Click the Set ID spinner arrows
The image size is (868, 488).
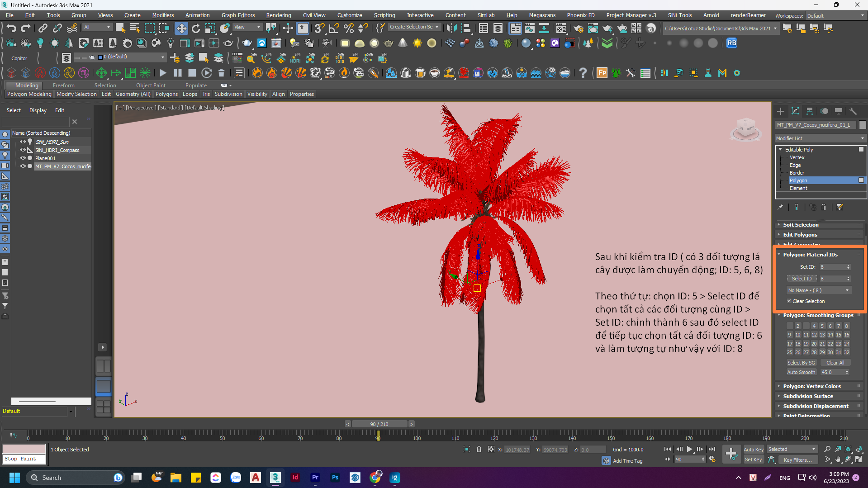point(849,267)
